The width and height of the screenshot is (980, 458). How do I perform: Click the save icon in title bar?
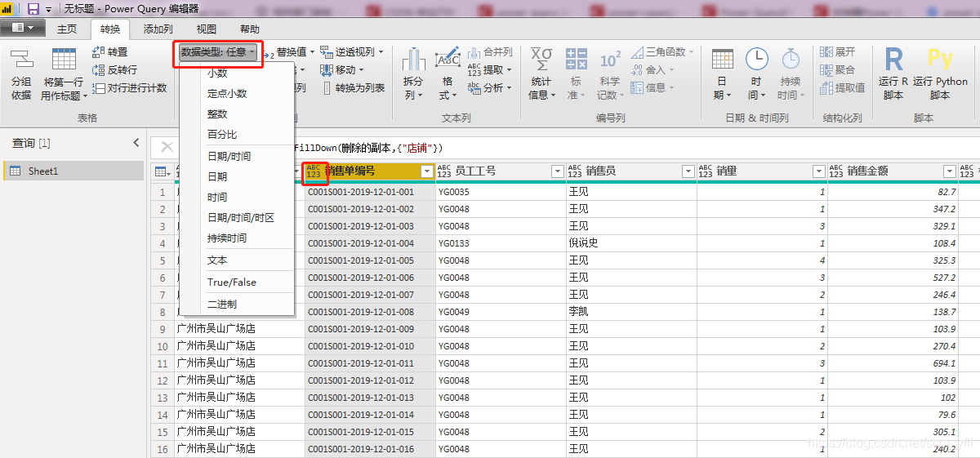click(33, 8)
